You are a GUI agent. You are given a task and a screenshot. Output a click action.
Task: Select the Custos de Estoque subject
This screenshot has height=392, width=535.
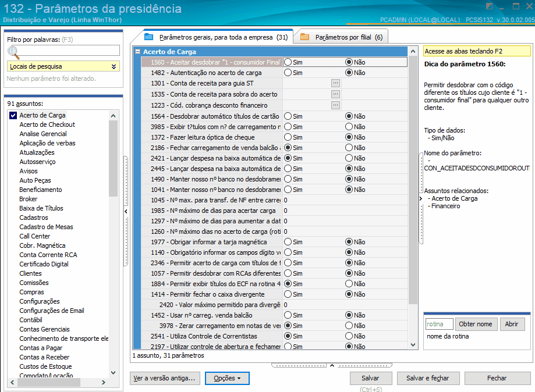(x=46, y=366)
